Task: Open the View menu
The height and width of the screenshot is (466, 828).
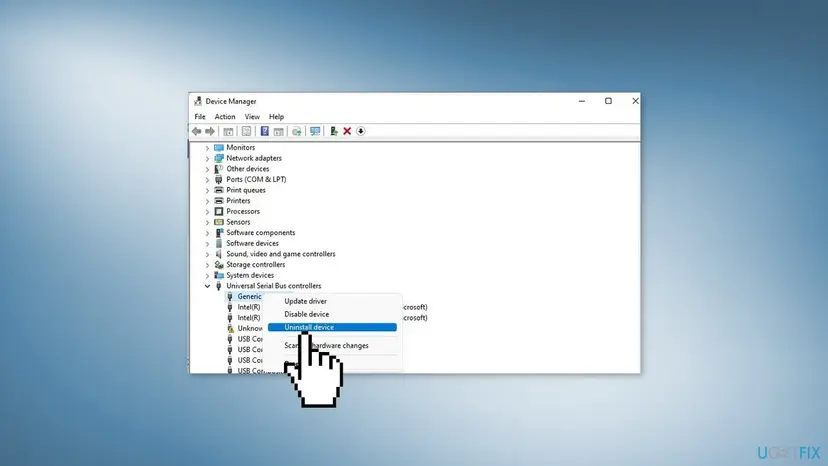Action: coord(252,116)
